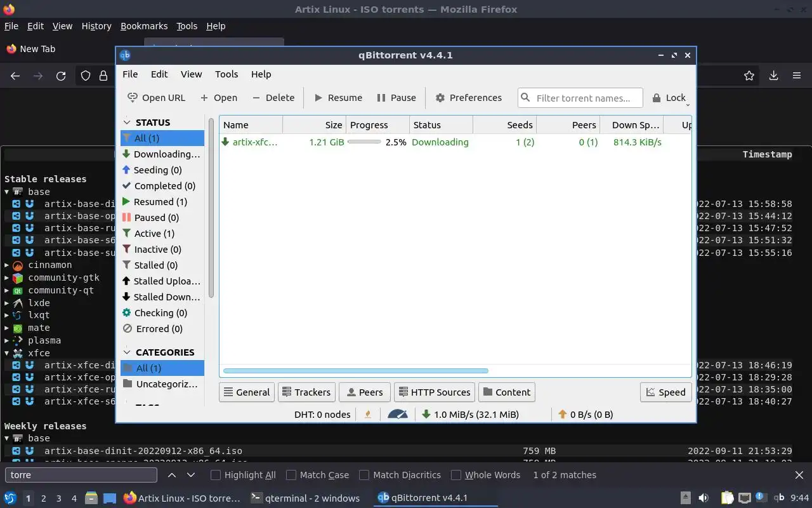Collapse the xfce tree node
Viewport: 812px width, 508px height.
[x=7, y=353]
